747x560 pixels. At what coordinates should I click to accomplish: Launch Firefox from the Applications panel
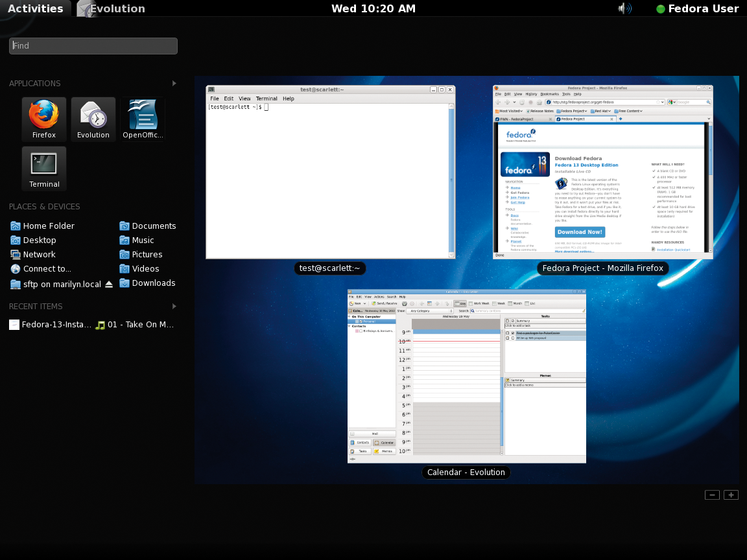[44, 119]
